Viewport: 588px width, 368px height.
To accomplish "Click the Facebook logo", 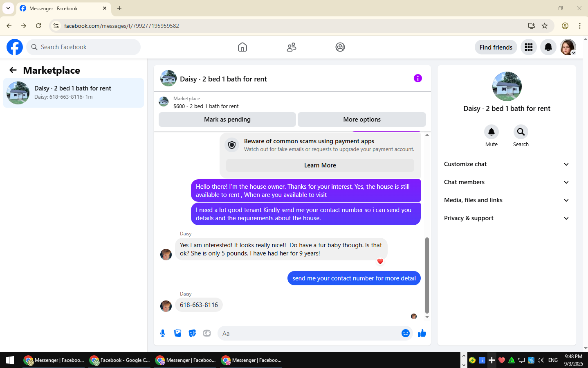I will 15,47.
